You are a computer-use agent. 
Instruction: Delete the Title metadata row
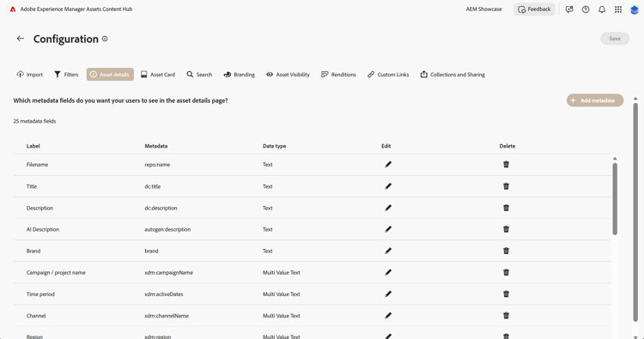click(x=506, y=186)
